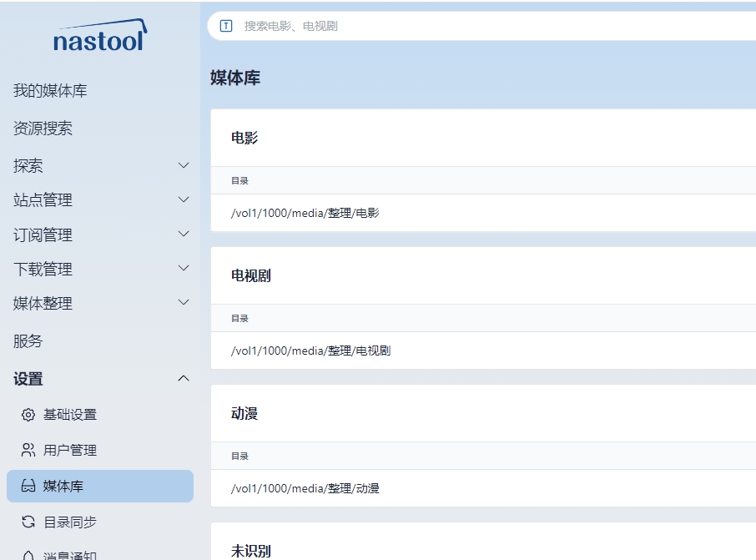Select the highlighted 媒体库 entry
This screenshot has height=560, width=756.
(100, 487)
